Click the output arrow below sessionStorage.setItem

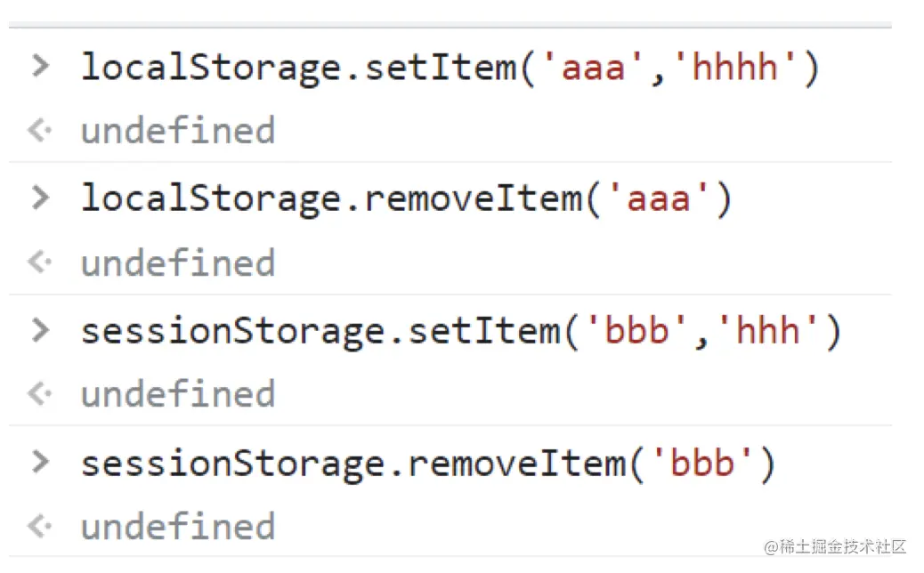click(x=39, y=394)
